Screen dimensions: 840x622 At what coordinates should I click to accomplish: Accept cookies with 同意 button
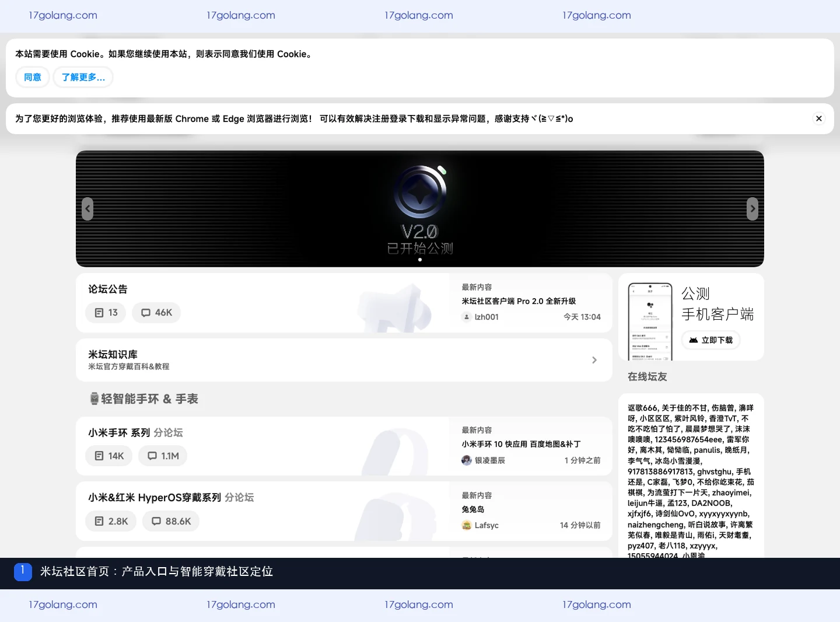click(x=33, y=77)
